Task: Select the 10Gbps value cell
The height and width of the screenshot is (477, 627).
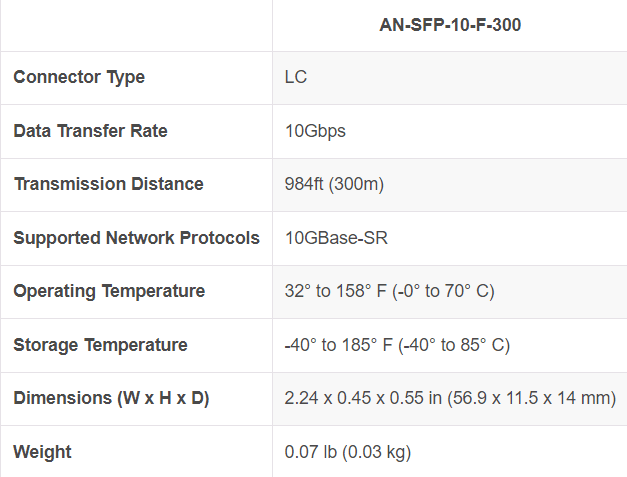Action: [315, 131]
